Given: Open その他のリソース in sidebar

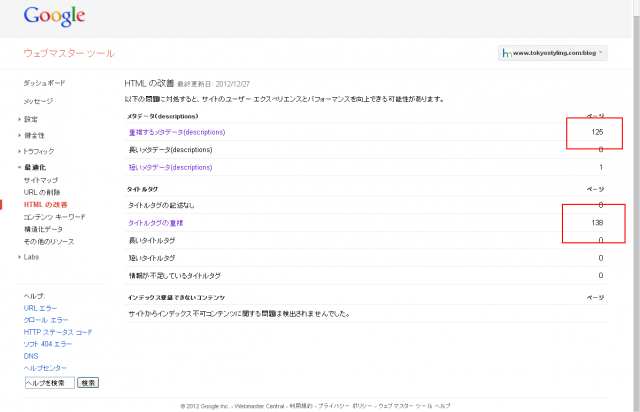Looking at the screenshot, I should click(49, 242).
